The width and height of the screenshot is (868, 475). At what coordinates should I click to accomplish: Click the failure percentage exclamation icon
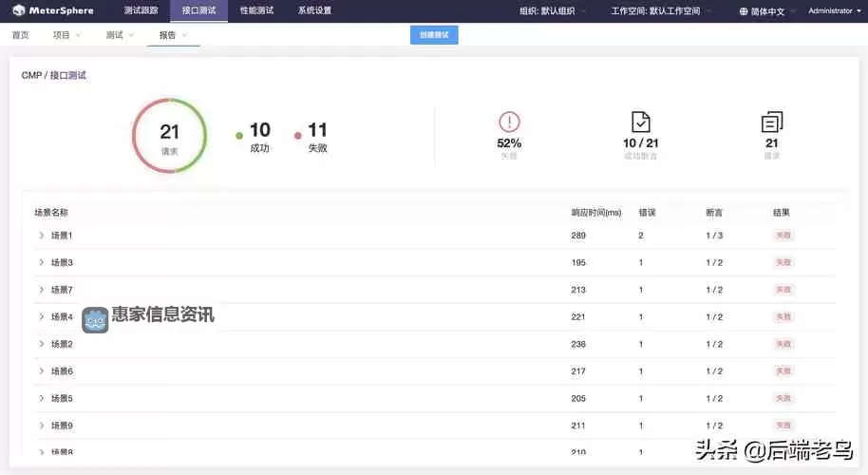coord(509,122)
